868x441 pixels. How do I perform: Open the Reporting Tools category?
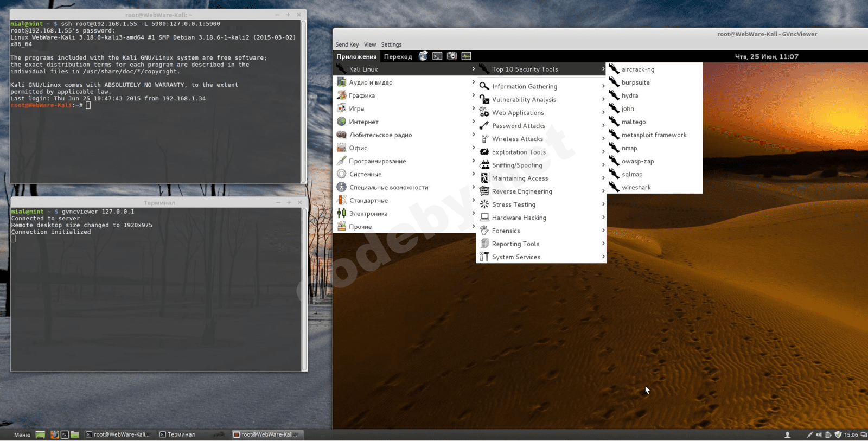(x=541, y=244)
